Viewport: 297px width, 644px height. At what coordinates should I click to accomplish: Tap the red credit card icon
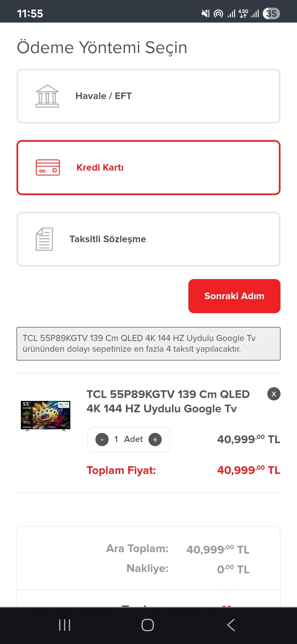(x=48, y=167)
